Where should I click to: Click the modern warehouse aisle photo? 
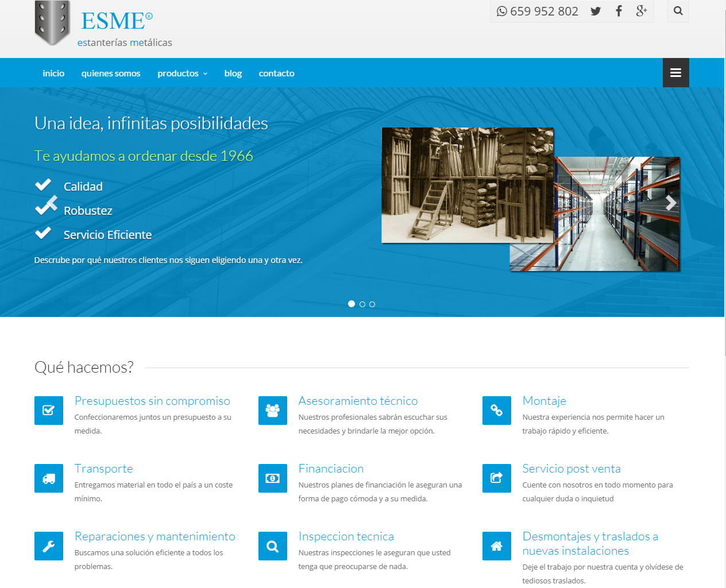(x=617, y=214)
